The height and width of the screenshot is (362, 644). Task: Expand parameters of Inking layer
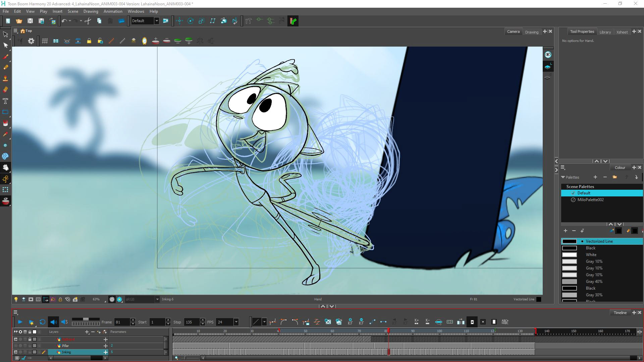click(106, 352)
